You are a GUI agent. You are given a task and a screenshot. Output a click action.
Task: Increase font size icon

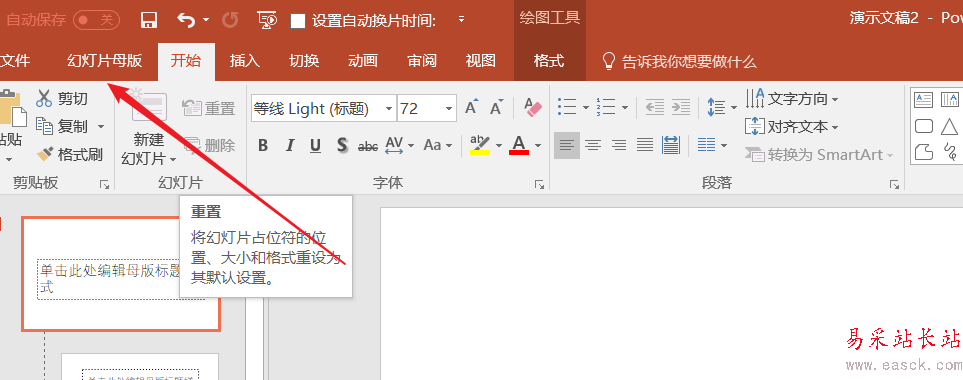point(472,107)
